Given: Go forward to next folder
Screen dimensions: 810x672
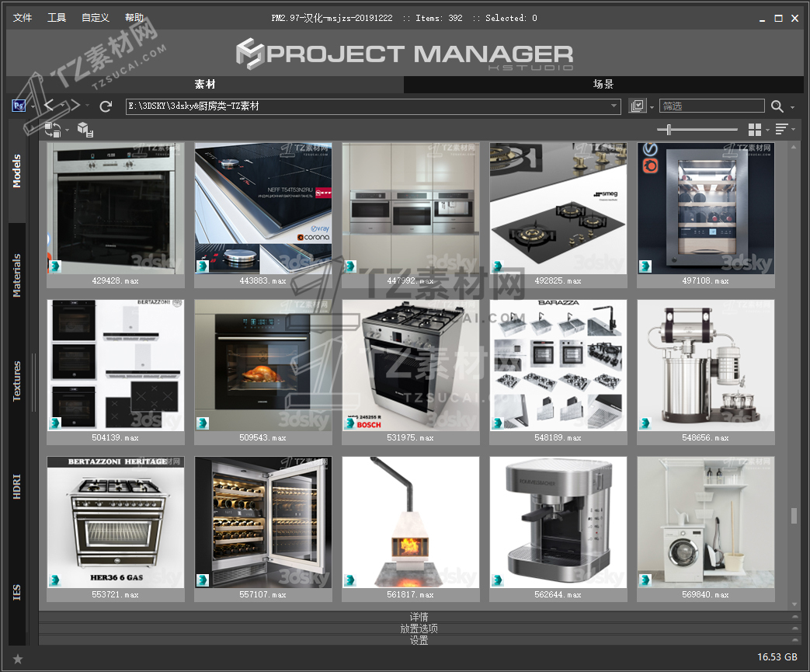Looking at the screenshot, I should click(75, 106).
